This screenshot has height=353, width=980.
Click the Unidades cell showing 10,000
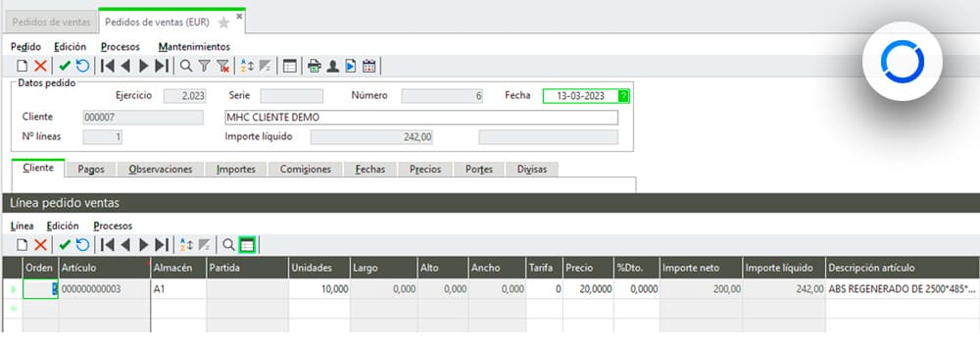[319, 289]
